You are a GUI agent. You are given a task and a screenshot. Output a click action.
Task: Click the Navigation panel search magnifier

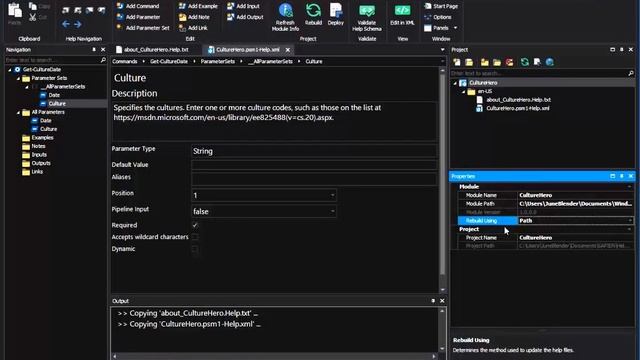click(x=103, y=60)
